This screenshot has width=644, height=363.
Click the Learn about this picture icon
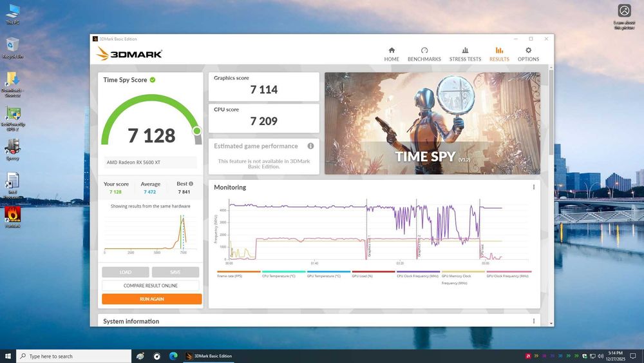click(624, 17)
